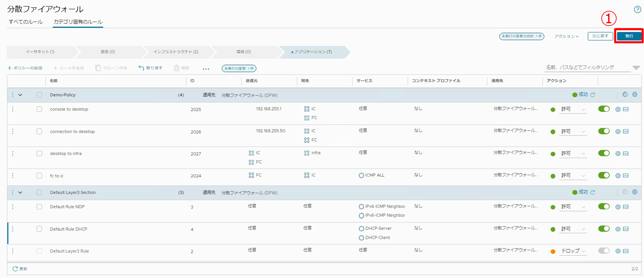Open the help question mark icon
The width and height of the screenshot is (644, 278).
pos(637,10)
